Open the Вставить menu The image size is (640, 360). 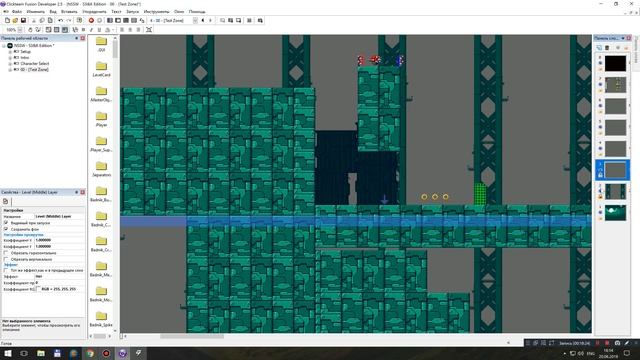69,11
